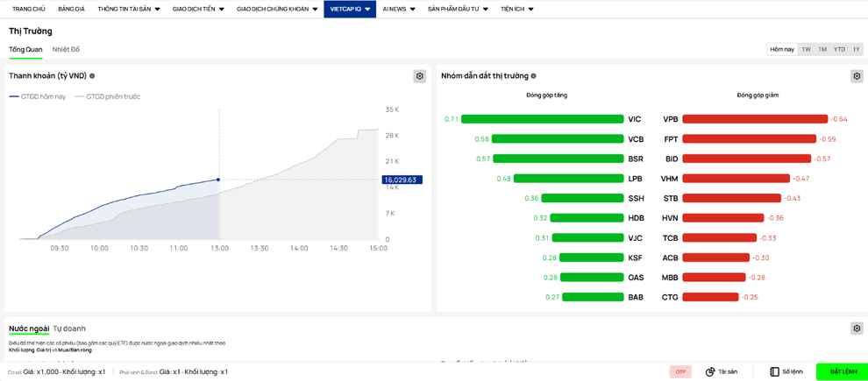
Task: Click info icon beside Thanh khoản title
Action: click(x=92, y=76)
